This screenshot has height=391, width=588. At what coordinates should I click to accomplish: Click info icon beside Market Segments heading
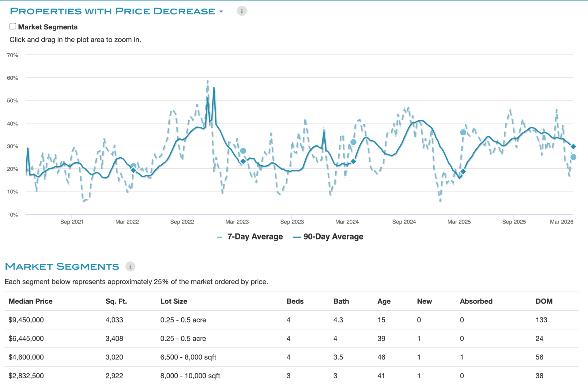130,267
